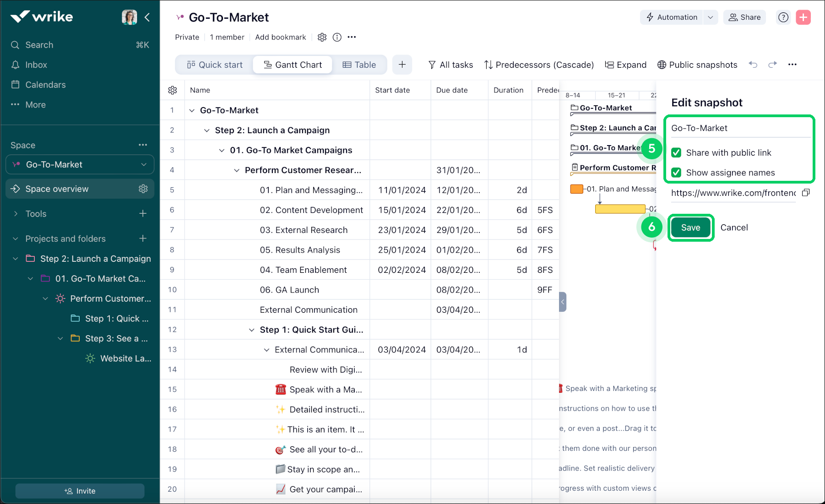Add a new view with plus icon

pos(402,65)
